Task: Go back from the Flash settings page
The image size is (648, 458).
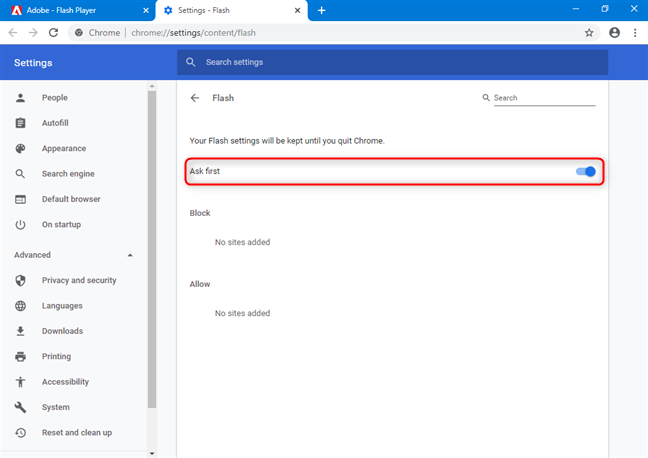Action: coord(195,98)
